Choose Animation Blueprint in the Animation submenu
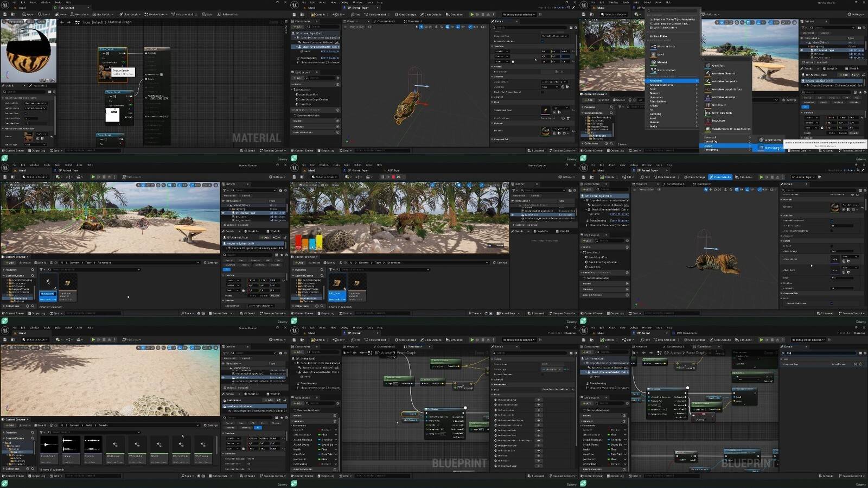Image resolution: width=868 pixels, height=488 pixels. coord(723,73)
